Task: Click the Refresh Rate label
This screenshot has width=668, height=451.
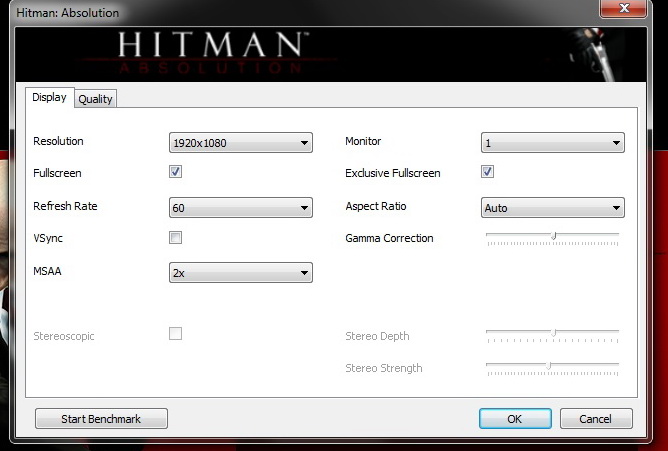Action: (65, 206)
